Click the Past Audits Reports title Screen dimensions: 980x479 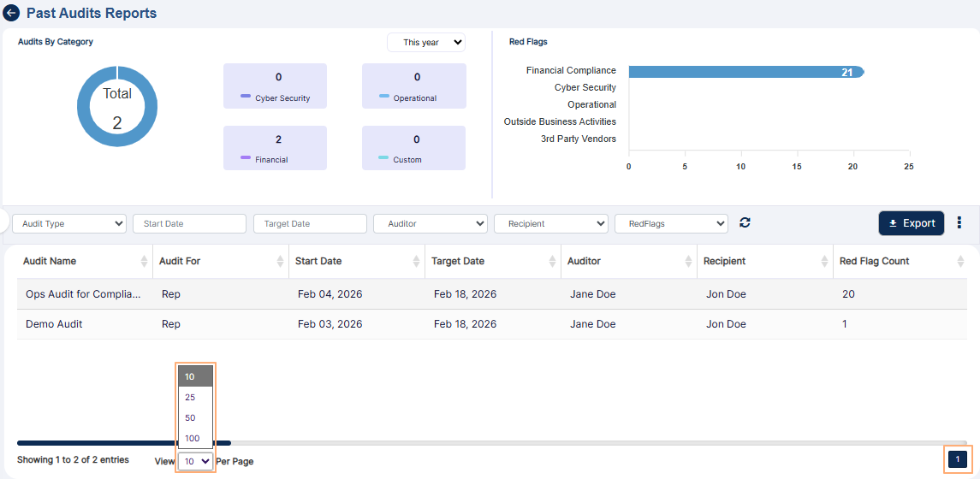[x=92, y=13]
